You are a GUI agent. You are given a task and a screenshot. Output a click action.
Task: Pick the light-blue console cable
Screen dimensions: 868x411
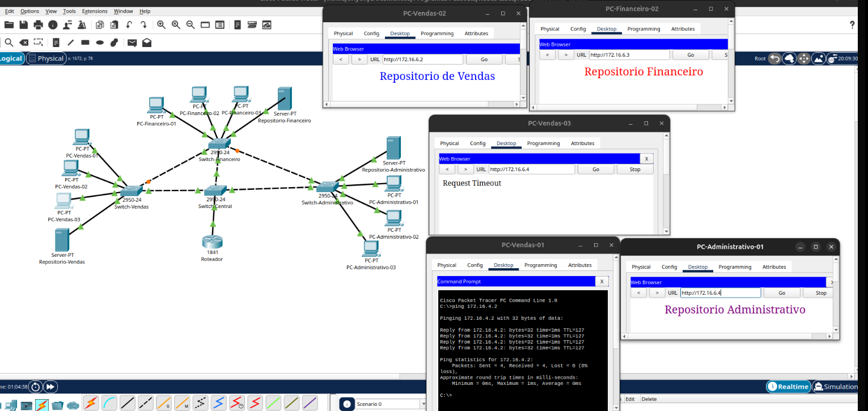coord(109,403)
